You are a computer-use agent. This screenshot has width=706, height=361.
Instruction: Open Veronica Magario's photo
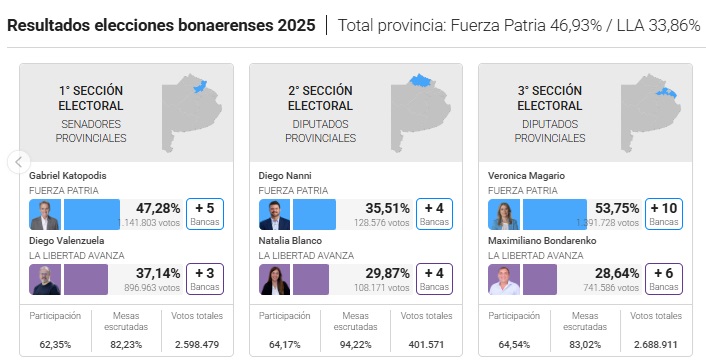[504, 215]
